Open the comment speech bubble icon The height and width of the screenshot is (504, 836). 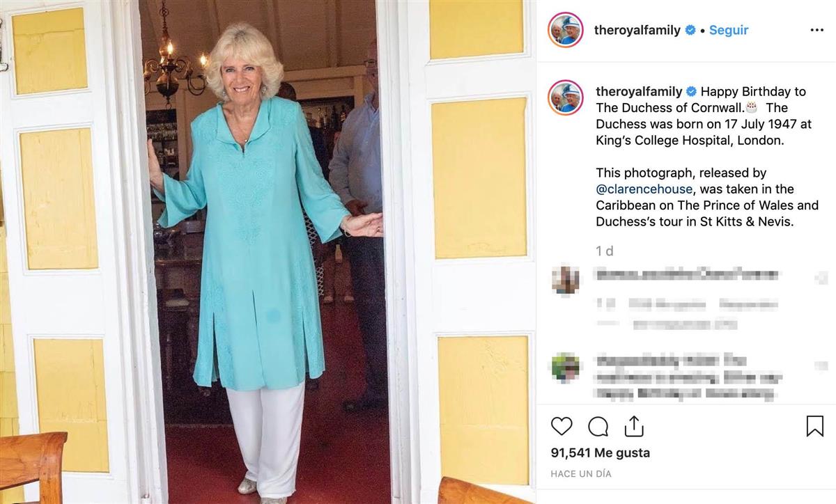[x=598, y=426]
